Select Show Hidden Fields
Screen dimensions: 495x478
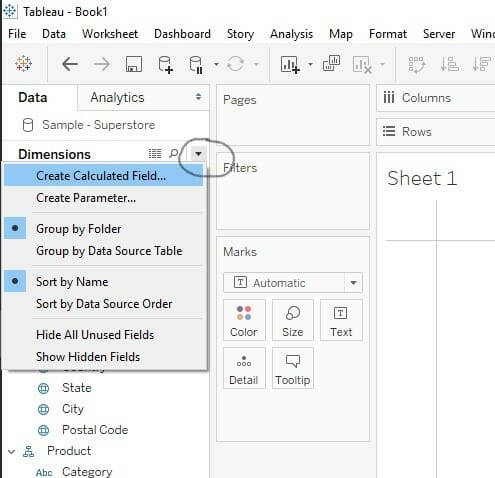click(103, 357)
